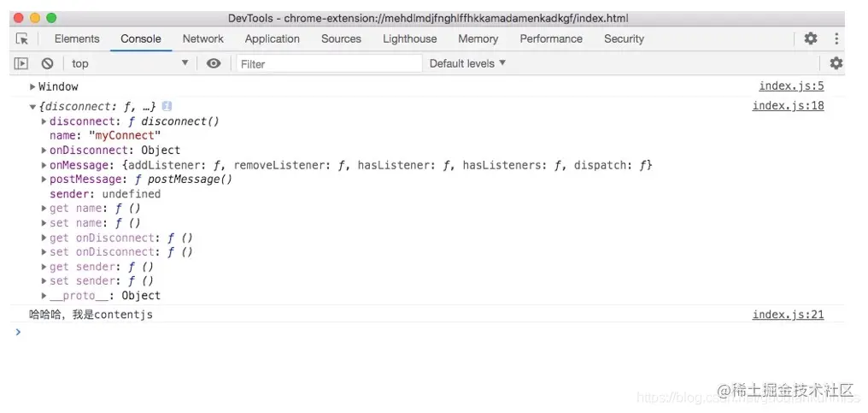Select the sender: undefined row

(x=105, y=194)
